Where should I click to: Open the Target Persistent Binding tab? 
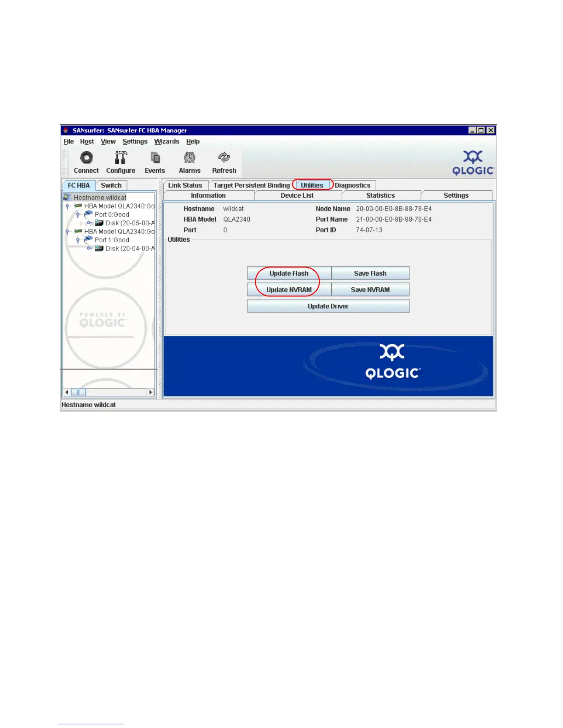click(252, 185)
